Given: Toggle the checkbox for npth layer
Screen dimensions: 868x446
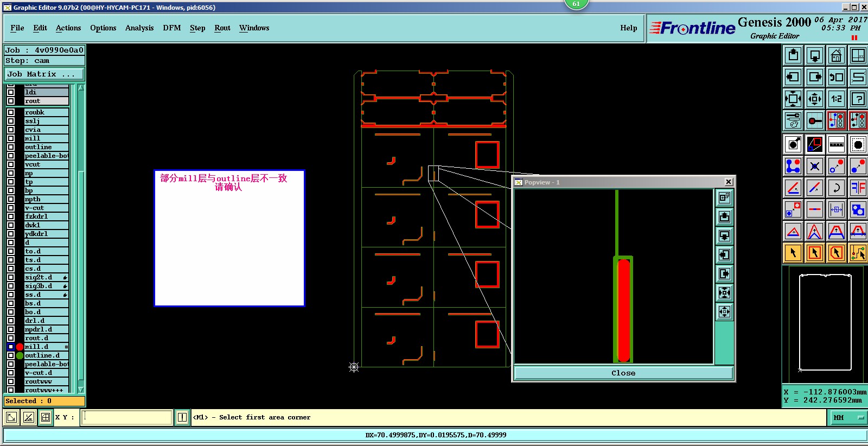Looking at the screenshot, I should (x=11, y=199).
